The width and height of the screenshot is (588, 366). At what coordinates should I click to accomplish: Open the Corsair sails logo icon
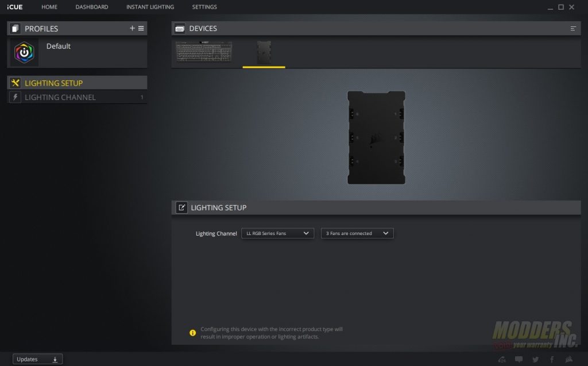[x=569, y=360]
